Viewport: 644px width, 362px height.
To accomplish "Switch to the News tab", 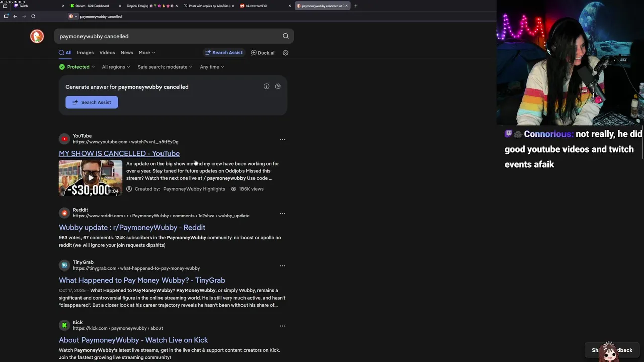I will click(127, 52).
